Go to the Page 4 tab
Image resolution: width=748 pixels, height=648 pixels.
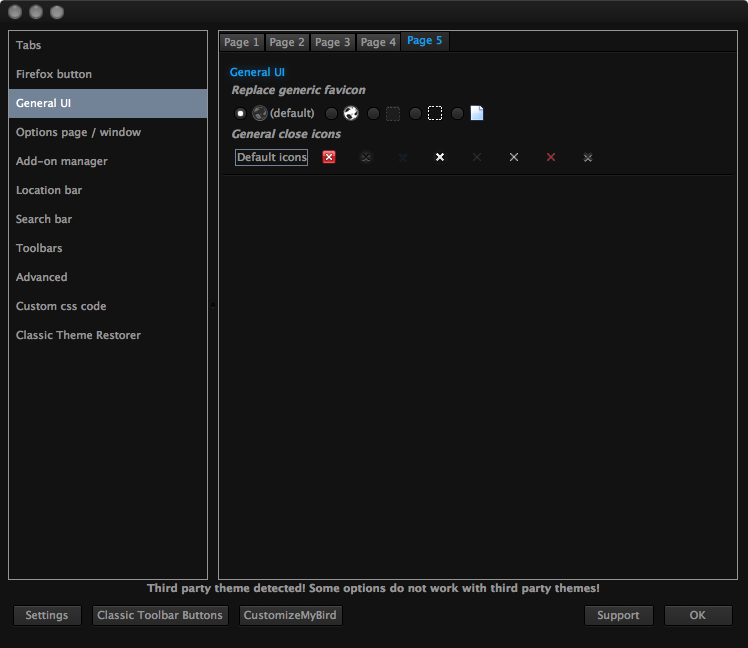click(378, 42)
